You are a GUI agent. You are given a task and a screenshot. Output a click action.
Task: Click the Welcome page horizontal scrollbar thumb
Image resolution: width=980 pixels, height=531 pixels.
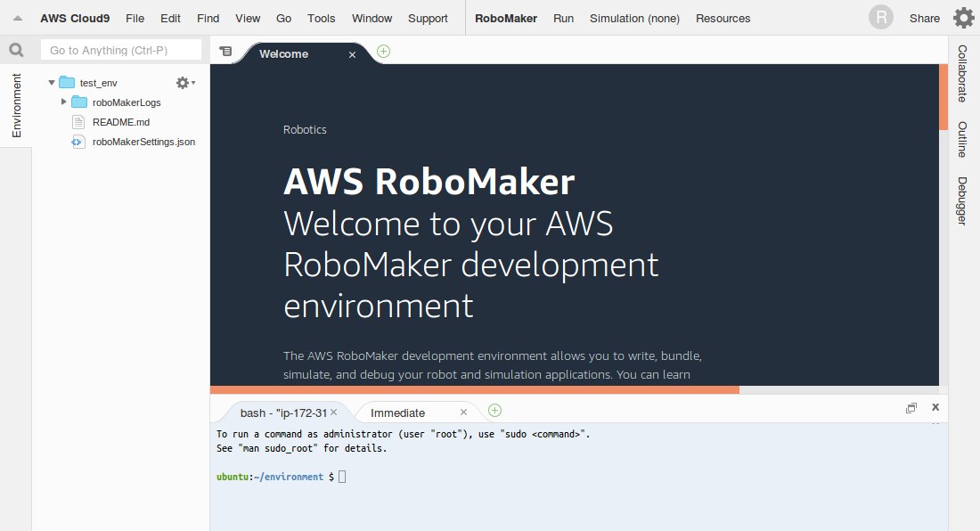(474, 390)
